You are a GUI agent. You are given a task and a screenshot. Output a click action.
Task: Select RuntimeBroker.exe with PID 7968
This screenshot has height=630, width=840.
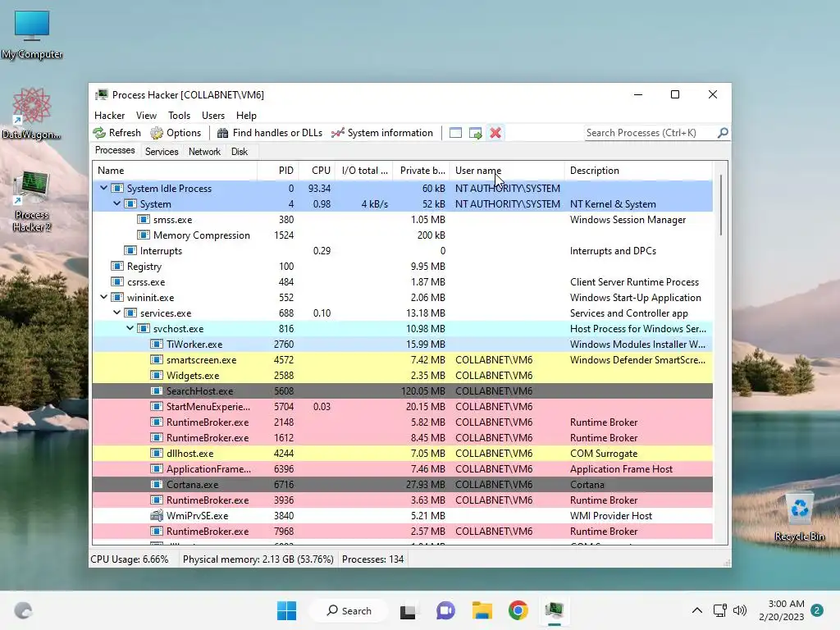coord(402,531)
